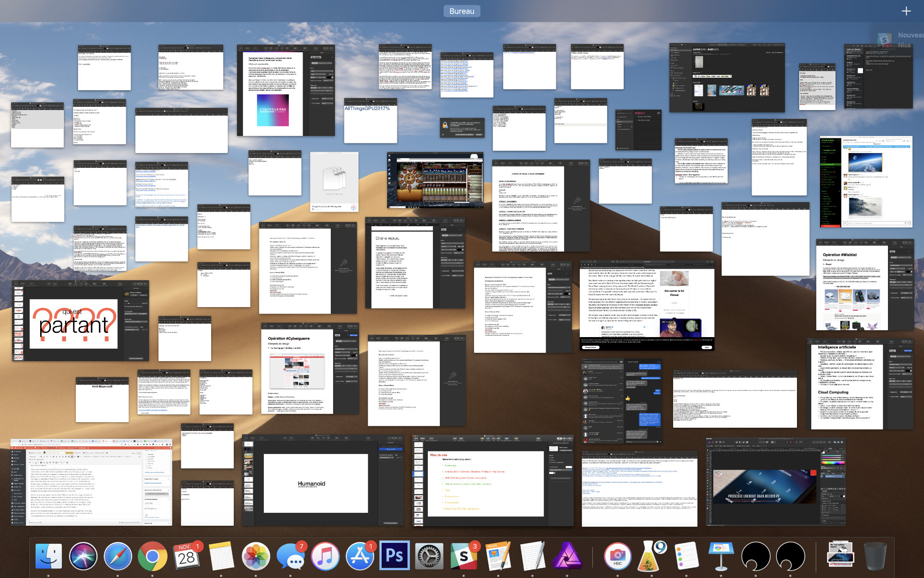The image size is (924, 578).
Task: Select the '6cm3 6bqm cvd9' TextEdit window
Action: point(102,400)
